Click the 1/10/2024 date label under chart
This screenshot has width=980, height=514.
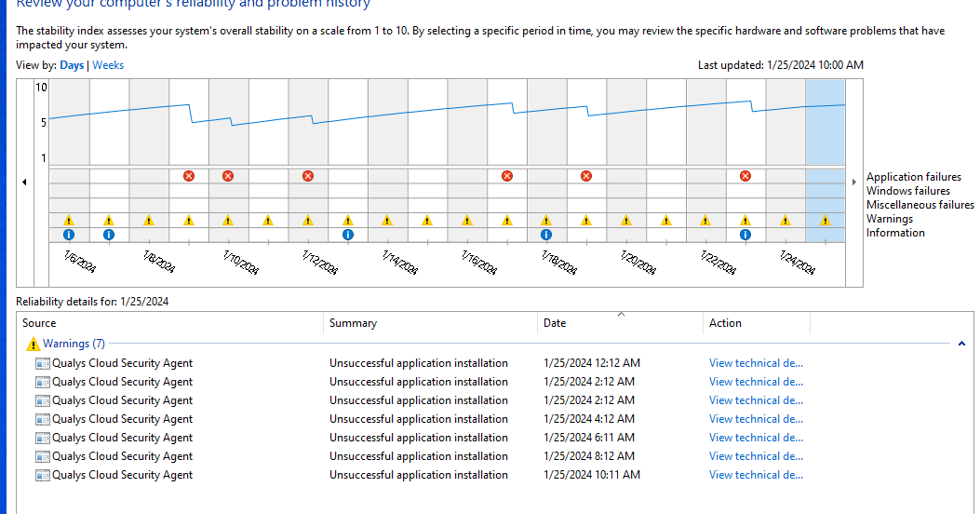pyautogui.click(x=241, y=263)
